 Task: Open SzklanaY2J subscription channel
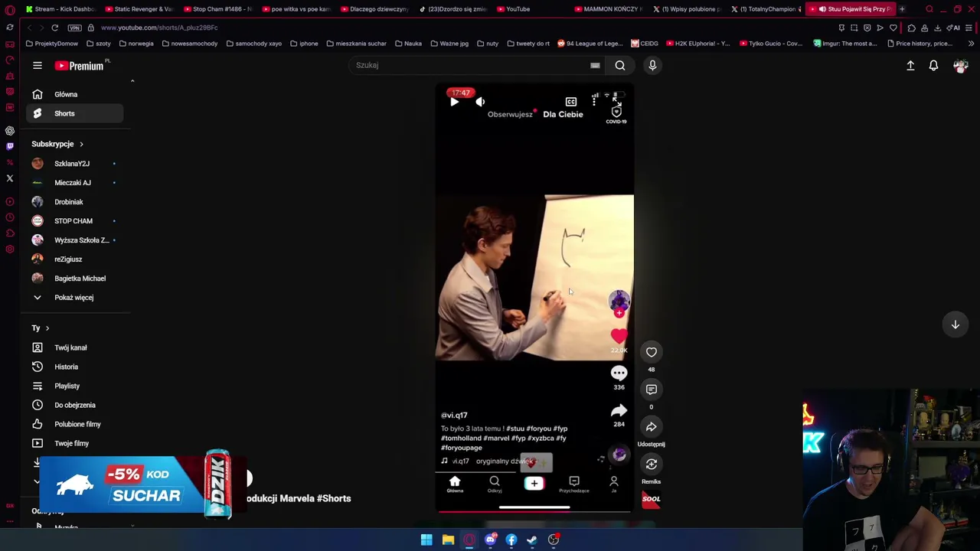point(75,164)
